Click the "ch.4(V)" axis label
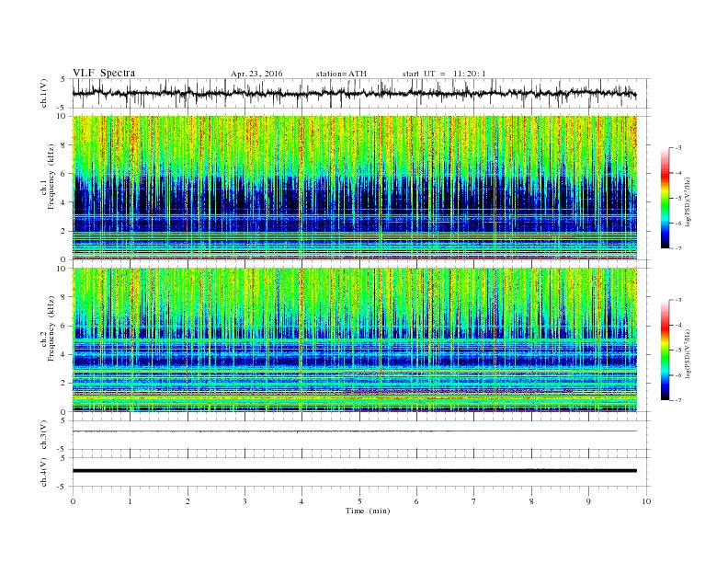The width and height of the screenshot is (728, 563). (44, 472)
